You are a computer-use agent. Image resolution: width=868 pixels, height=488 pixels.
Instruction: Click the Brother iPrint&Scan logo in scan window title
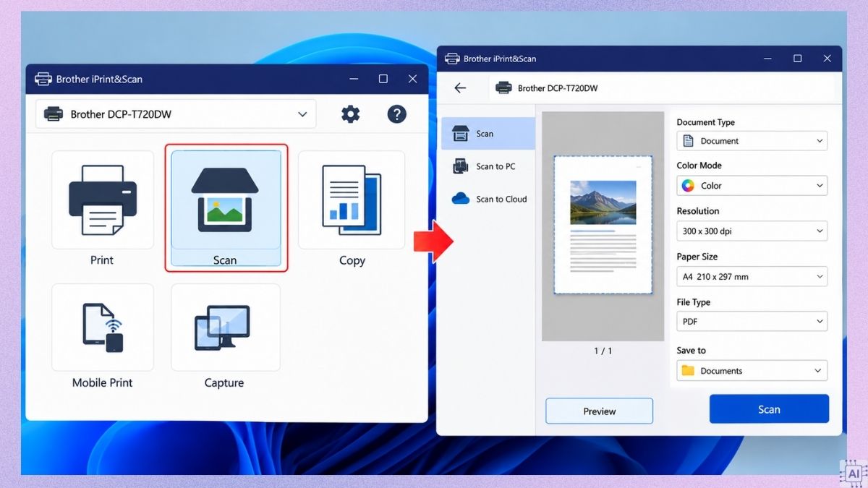[x=452, y=59]
